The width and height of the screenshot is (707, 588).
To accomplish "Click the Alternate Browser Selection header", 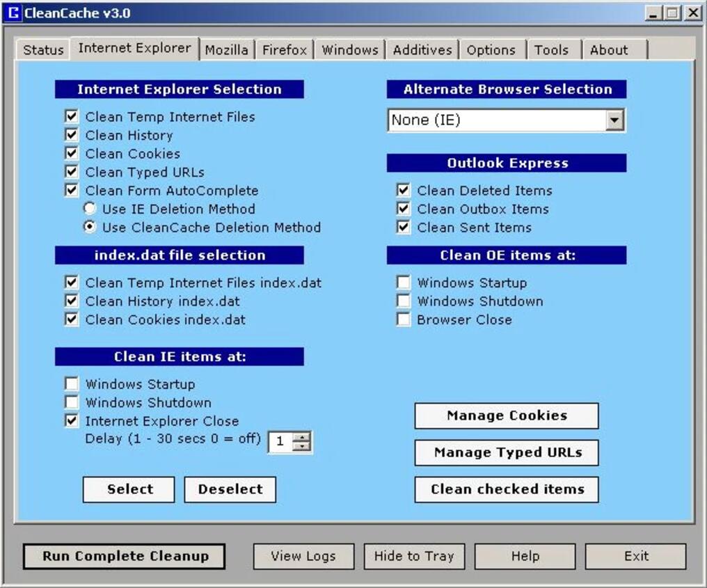I will (507, 89).
